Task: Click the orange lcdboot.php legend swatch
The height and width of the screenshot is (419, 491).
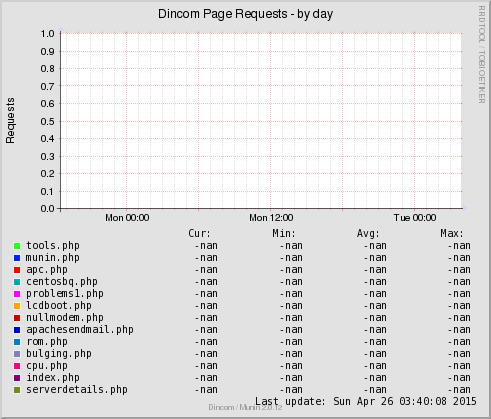Action: [x=17, y=306]
